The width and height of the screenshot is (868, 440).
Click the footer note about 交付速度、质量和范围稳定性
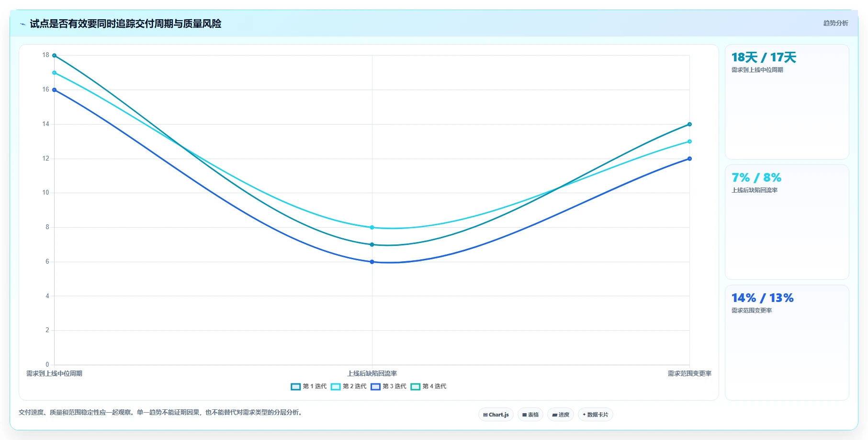pyautogui.click(x=161, y=412)
